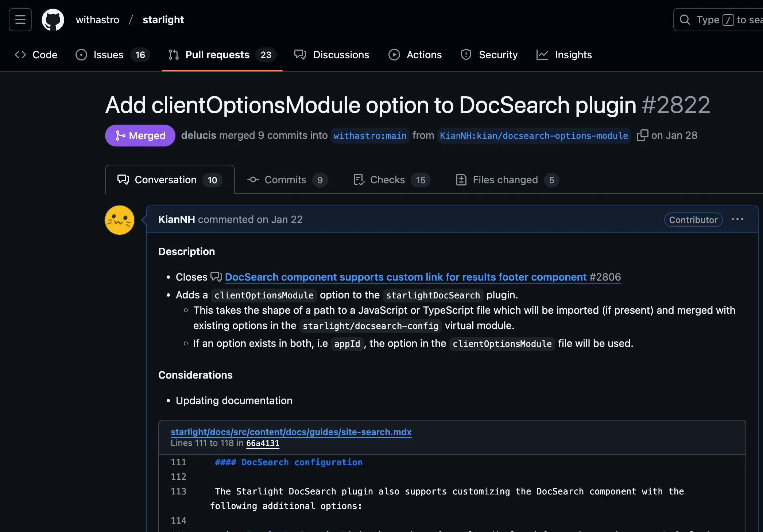This screenshot has width=763, height=532.
Task: Click the search magnifier icon
Action: pyautogui.click(x=685, y=20)
